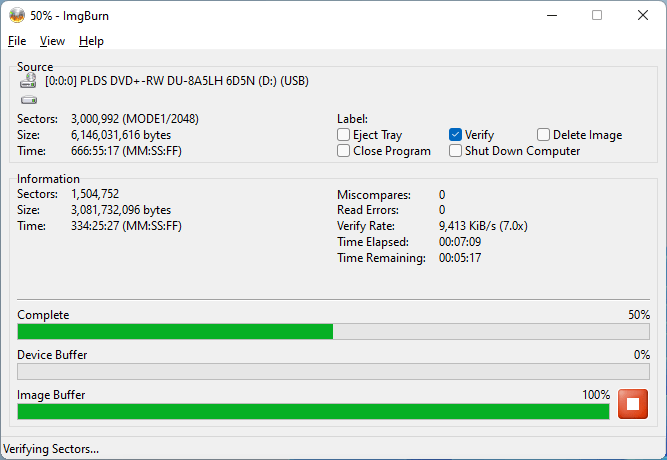Toggle the Shut Down Computer checkbox
This screenshot has height=460, width=667.
point(456,151)
